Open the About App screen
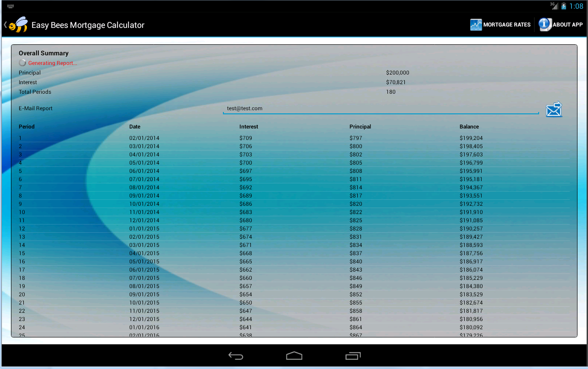The image size is (588, 369). (x=561, y=25)
